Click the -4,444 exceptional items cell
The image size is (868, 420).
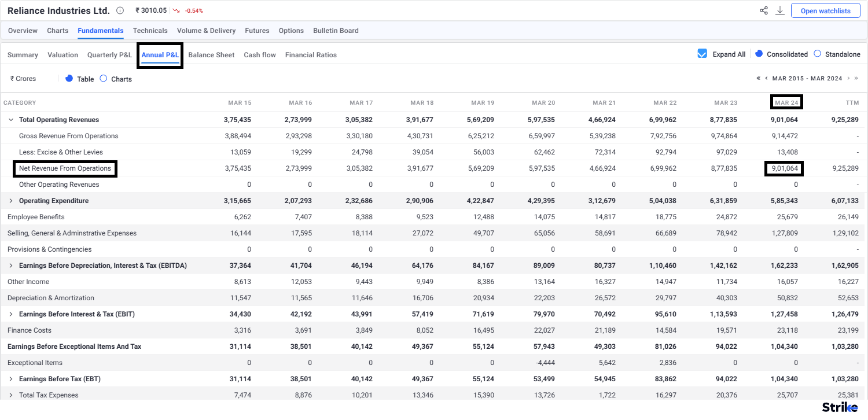(x=545, y=363)
